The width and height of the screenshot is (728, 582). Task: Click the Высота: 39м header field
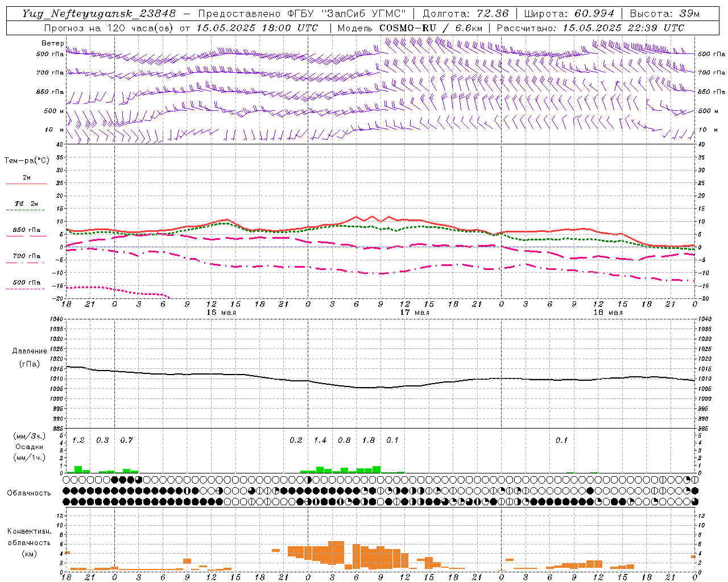pyautogui.click(x=665, y=14)
